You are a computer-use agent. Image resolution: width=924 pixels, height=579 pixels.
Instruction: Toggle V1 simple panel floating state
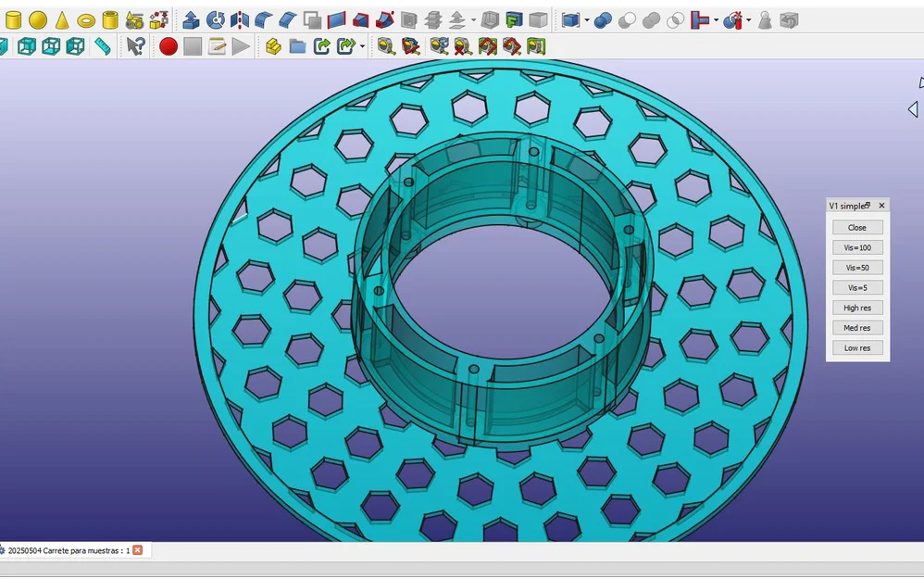click(x=868, y=205)
